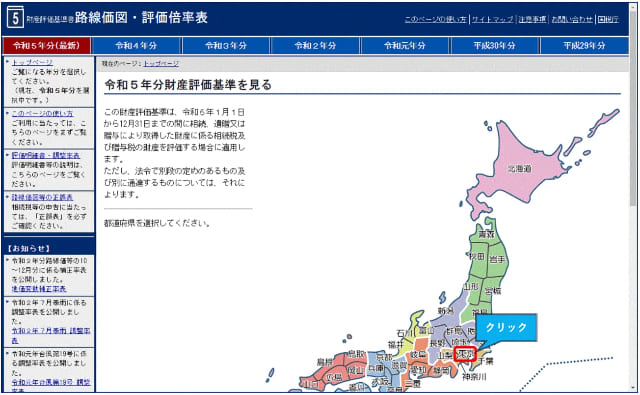640x395 pixels.
Task: Click トップページ link in the left sidebar
Action: [x=32, y=62]
